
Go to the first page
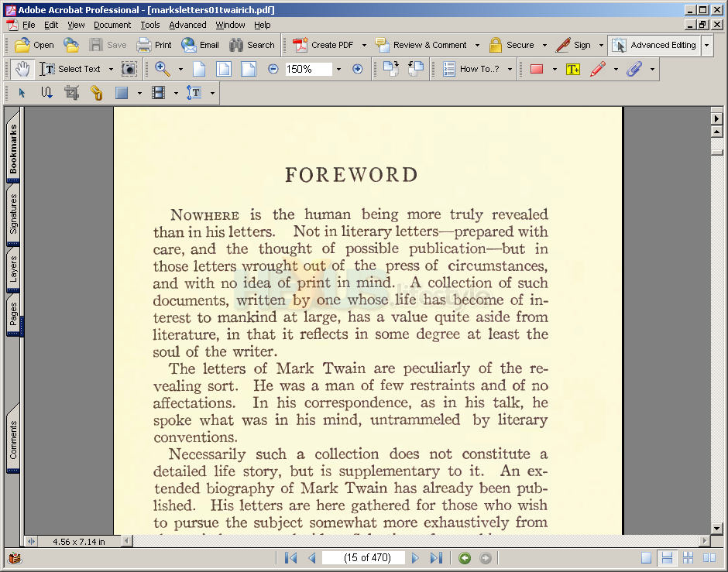point(291,557)
